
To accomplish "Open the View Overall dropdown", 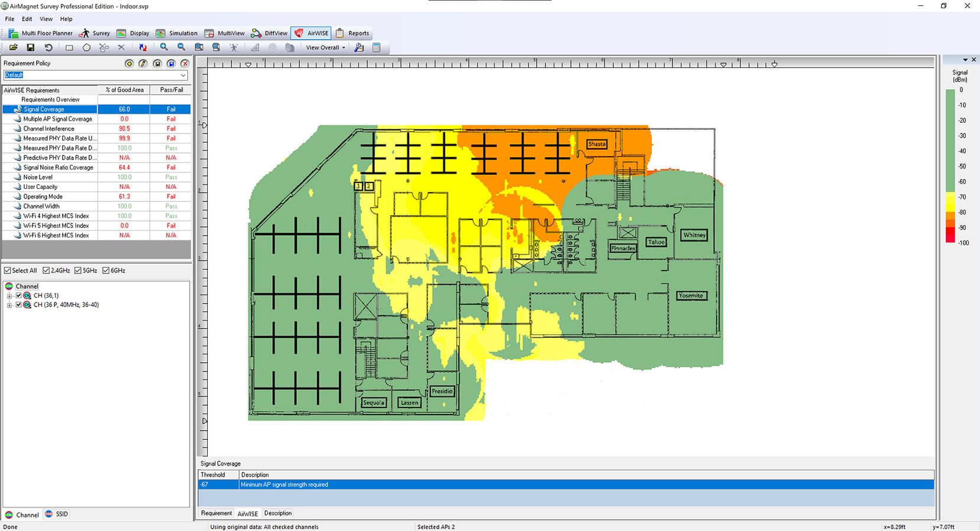I will [325, 47].
